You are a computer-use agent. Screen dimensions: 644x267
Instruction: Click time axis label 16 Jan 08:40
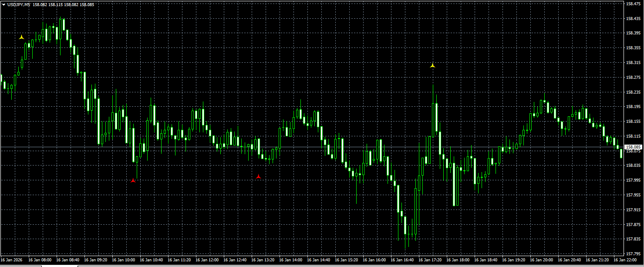pos(67,260)
